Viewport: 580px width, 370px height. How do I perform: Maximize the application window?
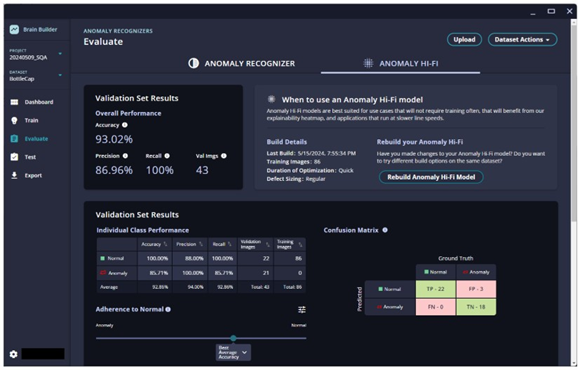click(551, 11)
